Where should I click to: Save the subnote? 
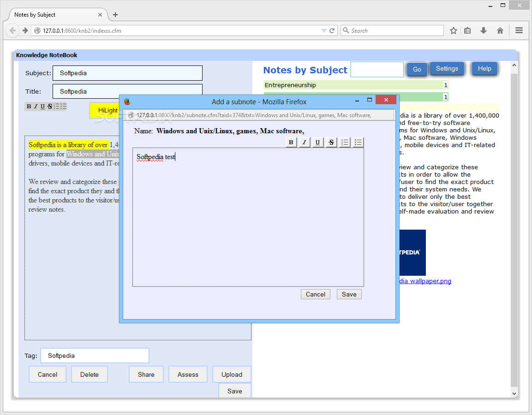tap(349, 294)
